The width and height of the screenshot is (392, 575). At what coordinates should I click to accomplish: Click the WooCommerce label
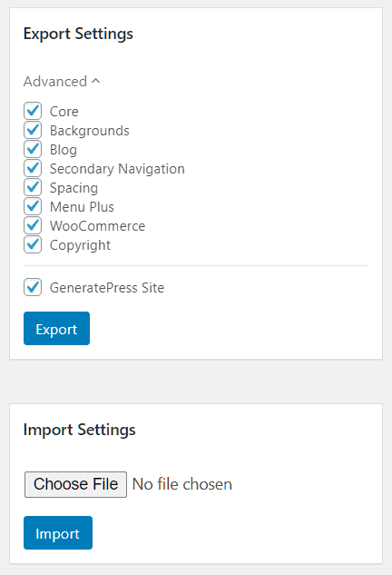coord(97,226)
